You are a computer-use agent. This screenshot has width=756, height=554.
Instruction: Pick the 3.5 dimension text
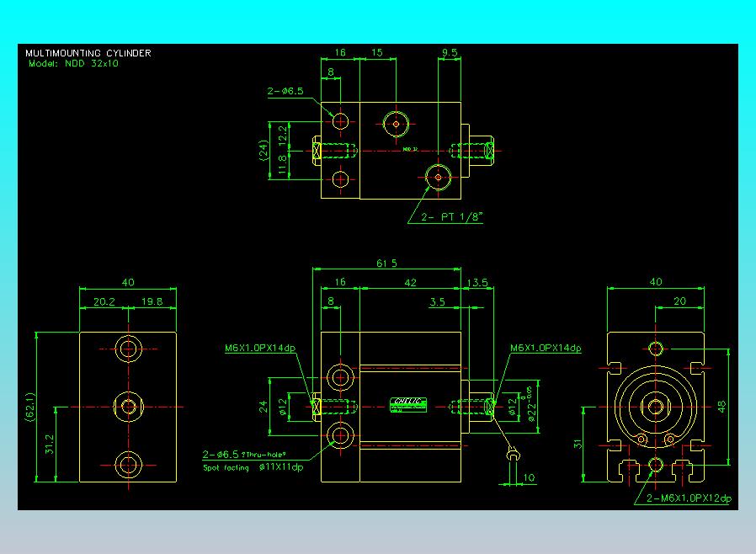pos(437,301)
